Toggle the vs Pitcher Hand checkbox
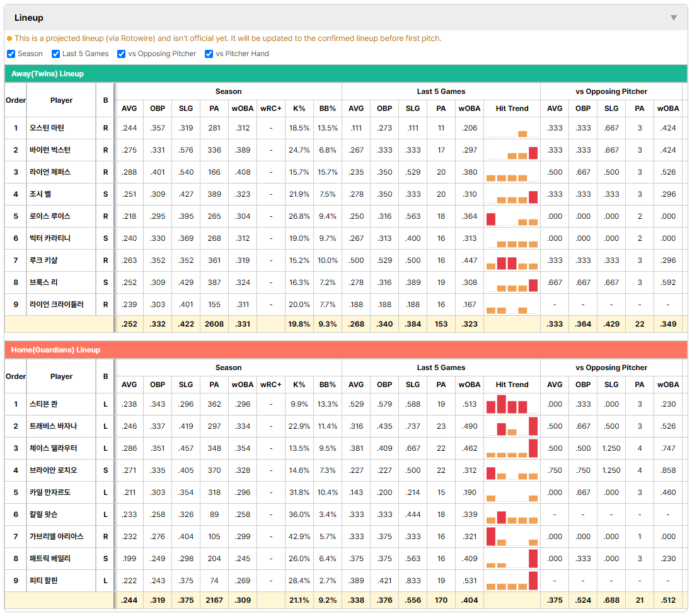Screen dimensions: 692x616 pos(209,54)
